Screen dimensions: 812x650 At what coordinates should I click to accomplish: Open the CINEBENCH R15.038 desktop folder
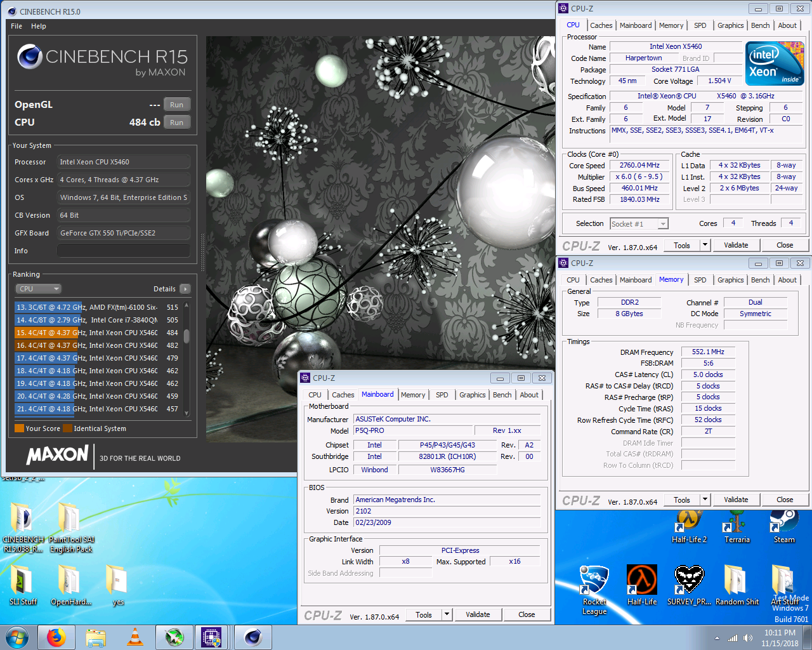[23, 527]
